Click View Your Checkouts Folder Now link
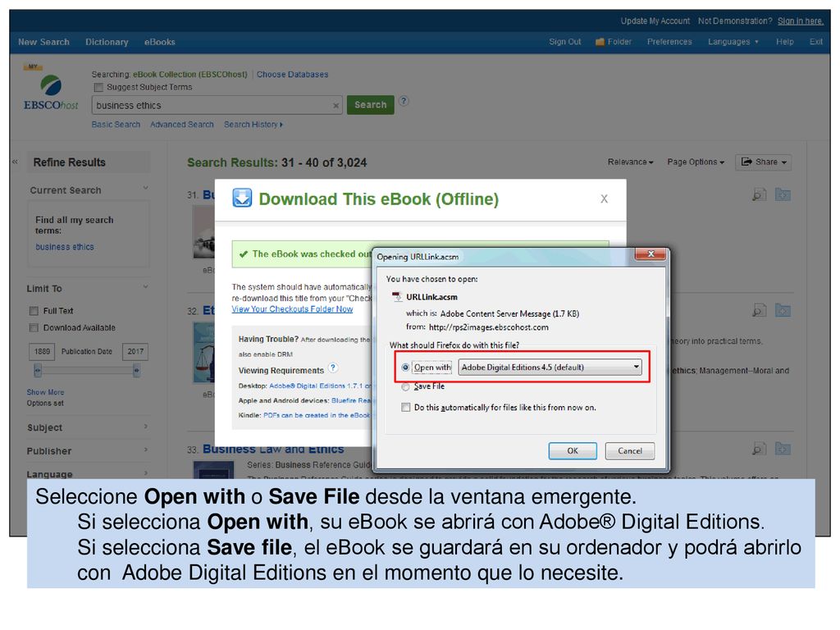 coord(292,309)
